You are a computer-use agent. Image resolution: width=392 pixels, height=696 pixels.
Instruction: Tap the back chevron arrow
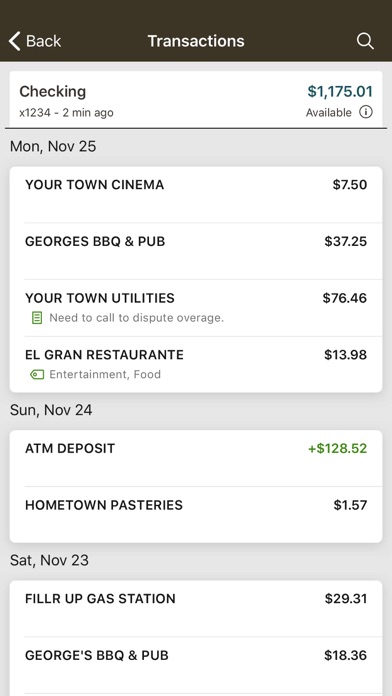14,41
